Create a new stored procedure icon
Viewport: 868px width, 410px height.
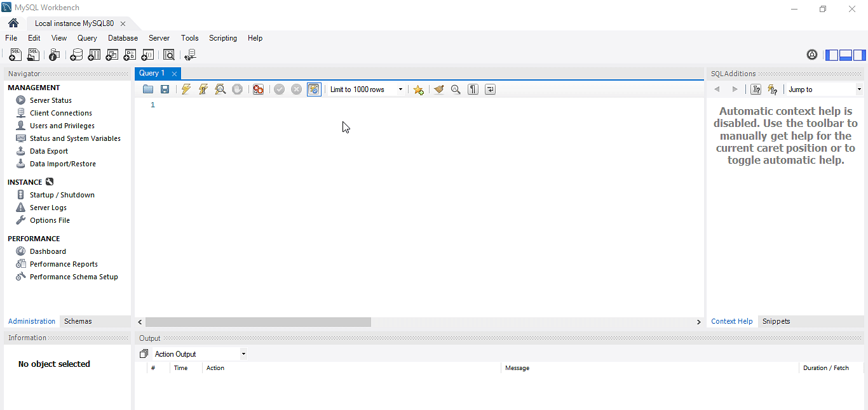tap(130, 55)
